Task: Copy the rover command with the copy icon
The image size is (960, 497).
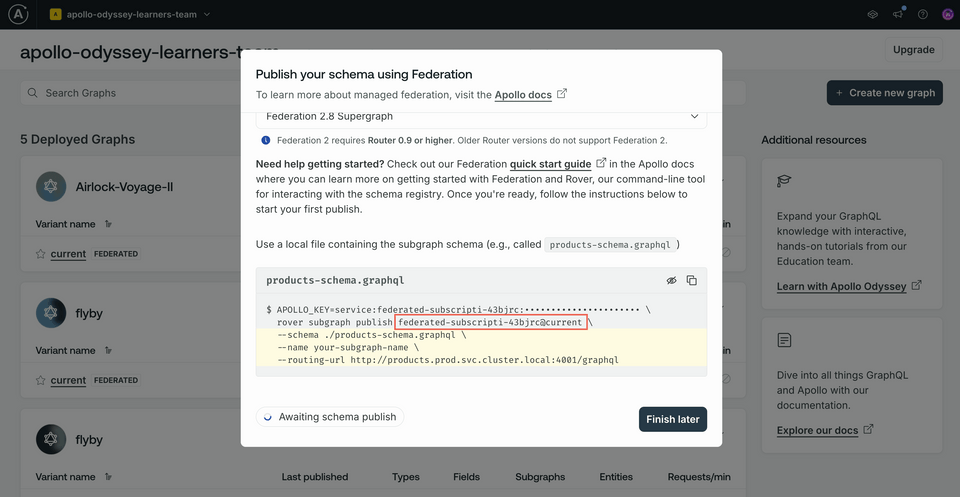Action: (692, 280)
